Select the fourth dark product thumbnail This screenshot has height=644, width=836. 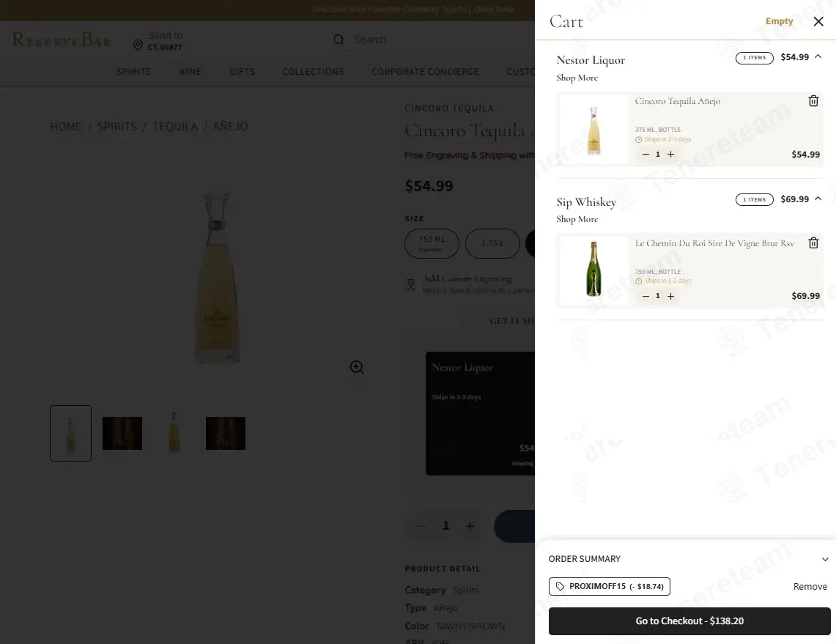[x=226, y=434]
